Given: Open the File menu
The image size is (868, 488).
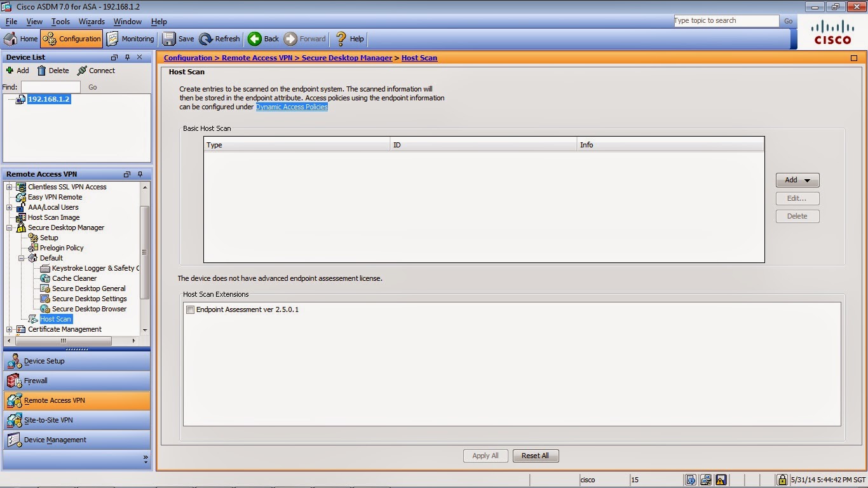Looking at the screenshot, I should tap(11, 22).
